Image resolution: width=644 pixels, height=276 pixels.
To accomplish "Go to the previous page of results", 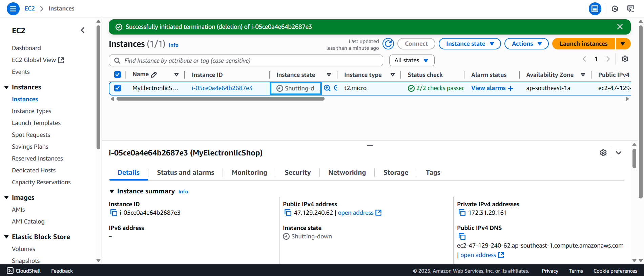I will pos(584,59).
